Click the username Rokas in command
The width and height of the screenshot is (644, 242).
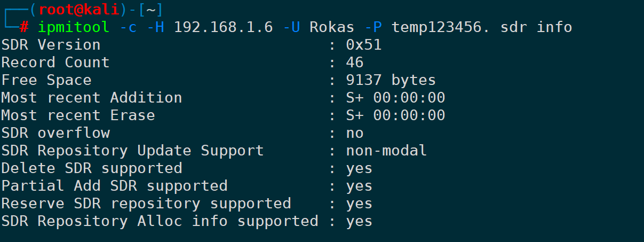[332, 27]
